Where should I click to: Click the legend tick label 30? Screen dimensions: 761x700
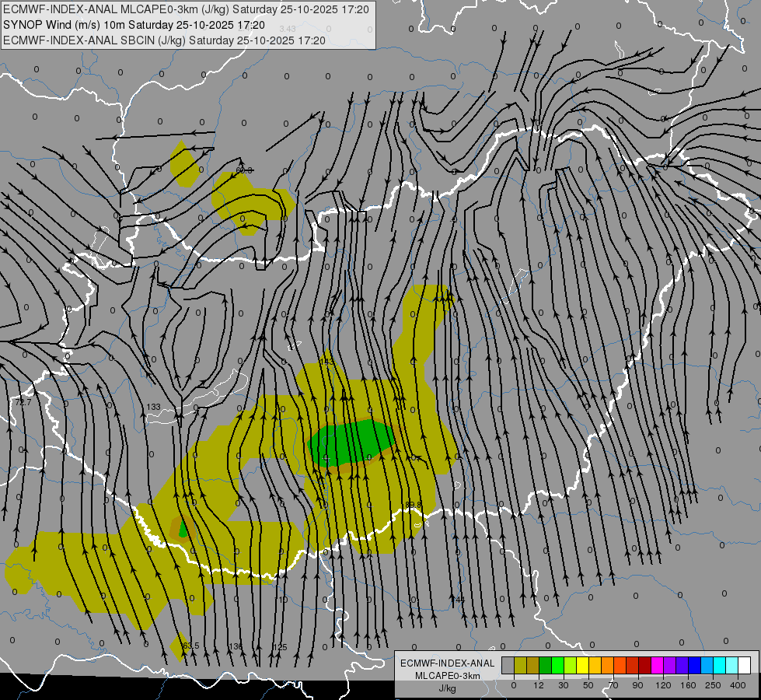click(564, 685)
